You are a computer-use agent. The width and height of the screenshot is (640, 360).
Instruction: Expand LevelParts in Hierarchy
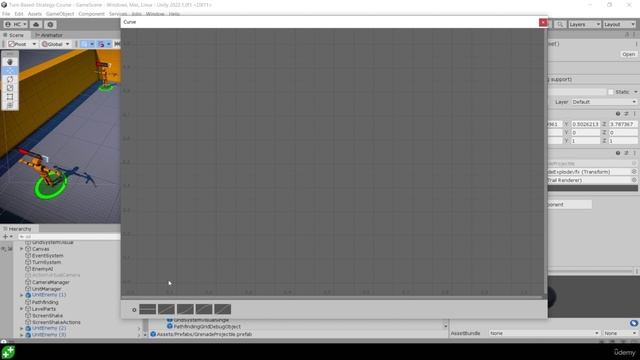pos(22,309)
